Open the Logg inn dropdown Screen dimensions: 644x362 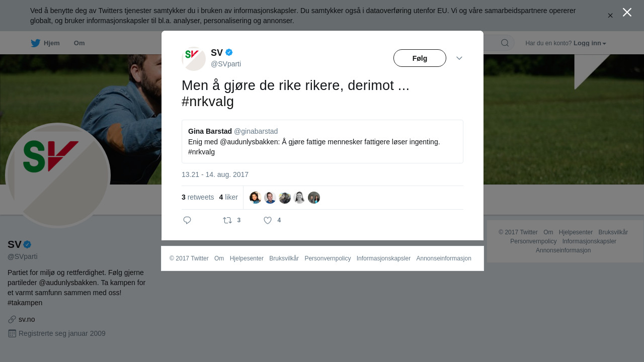pyautogui.click(x=590, y=43)
